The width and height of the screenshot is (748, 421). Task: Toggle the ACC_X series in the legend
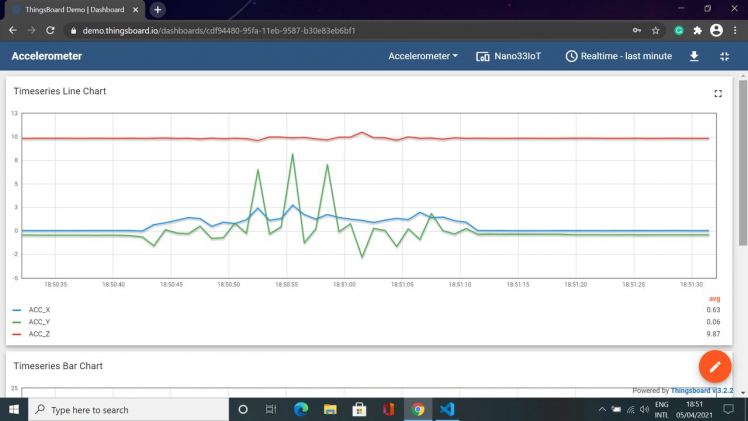pyautogui.click(x=39, y=310)
